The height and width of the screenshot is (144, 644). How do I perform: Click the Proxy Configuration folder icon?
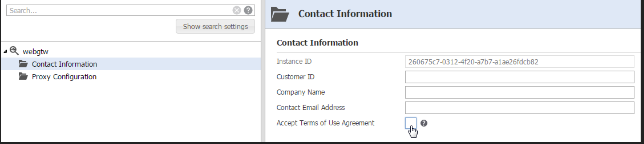tap(23, 76)
